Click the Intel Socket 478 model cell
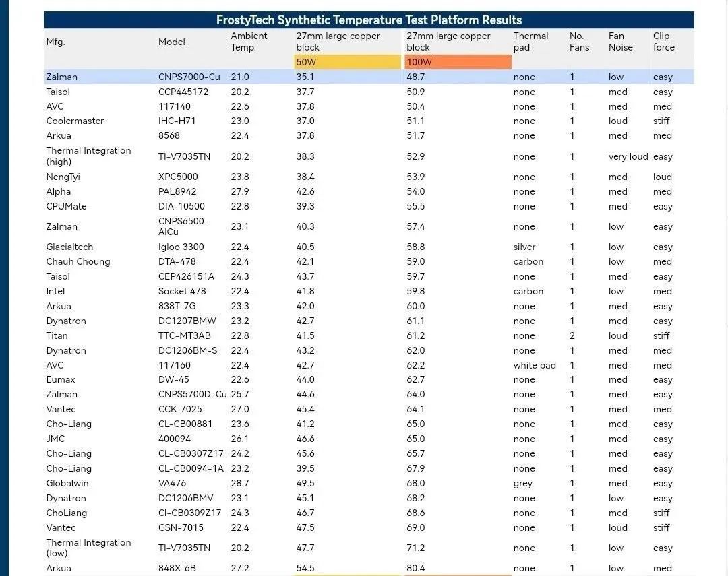Screen dimensions: 728x576 click(182, 292)
